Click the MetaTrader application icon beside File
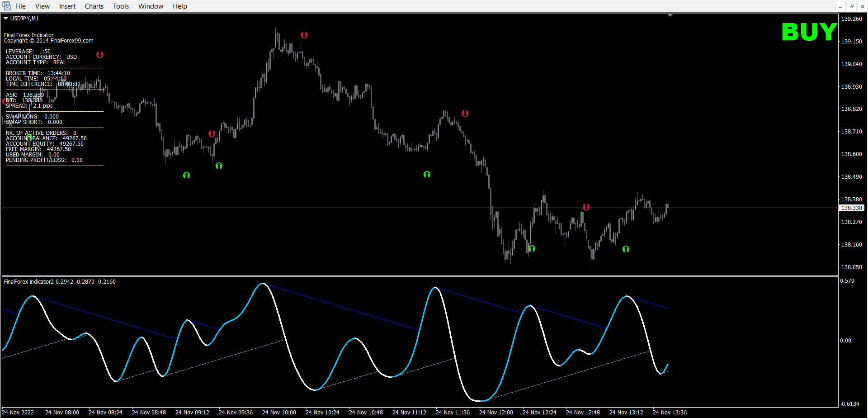The image size is (868, 418). 7,6
